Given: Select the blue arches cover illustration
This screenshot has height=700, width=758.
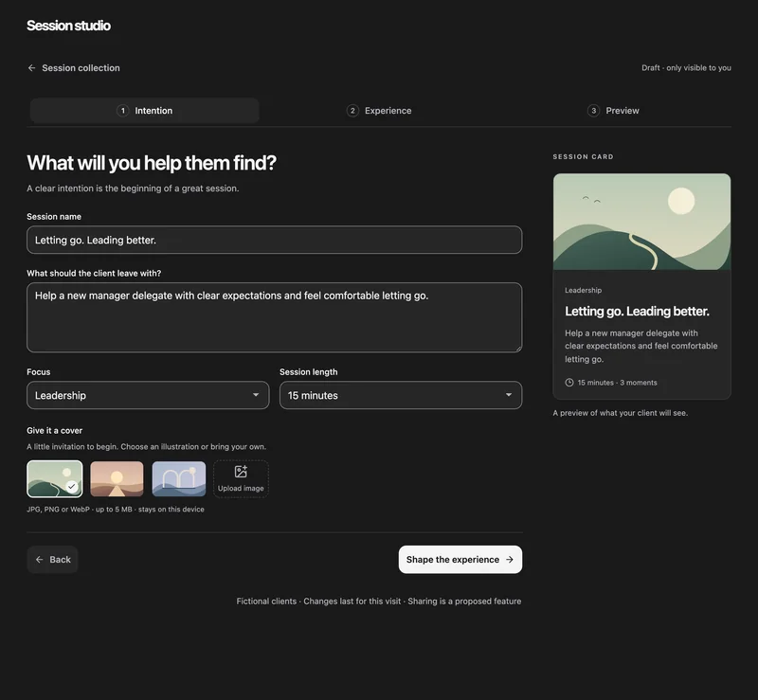Looking at the screenshot, I should [179, 478].
